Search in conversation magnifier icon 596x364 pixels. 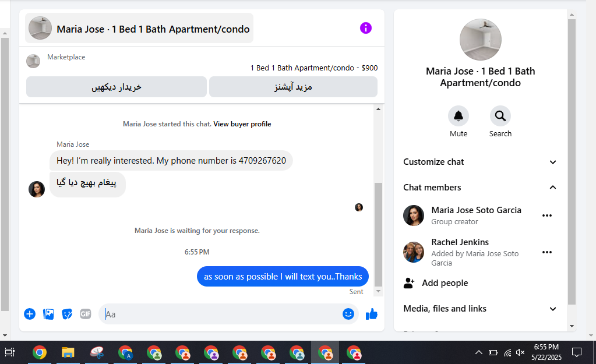point(500,116)
